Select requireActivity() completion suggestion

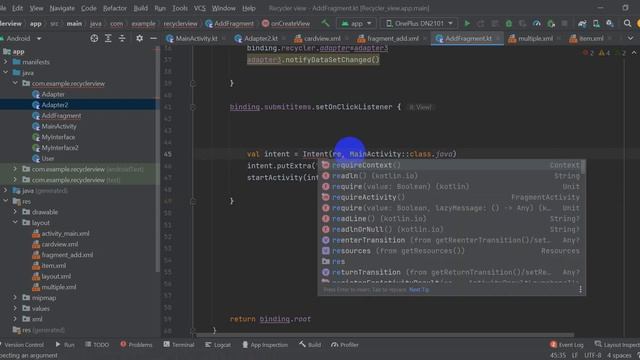[x=451, y=198]
